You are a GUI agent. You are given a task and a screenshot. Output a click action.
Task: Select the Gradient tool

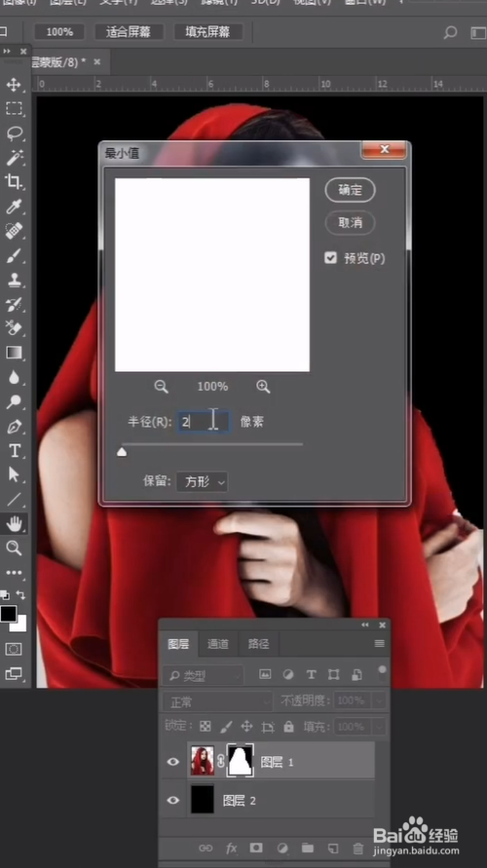click(x=14, y=353)
